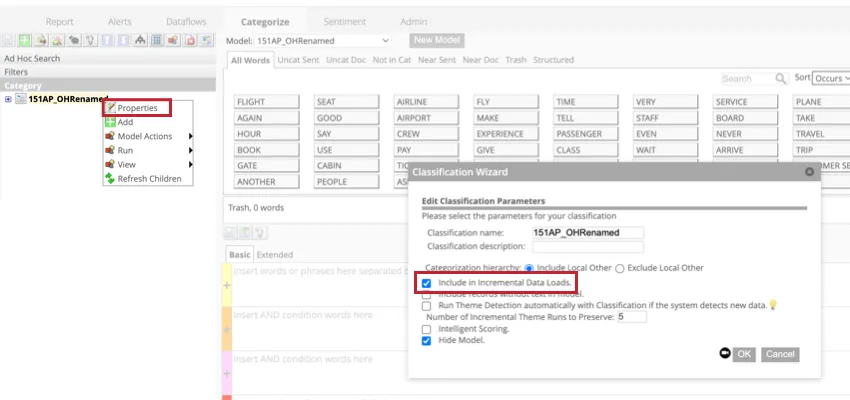Click the green Add icon in context menu
850x400 pixels.
click(x=110, y=122)
